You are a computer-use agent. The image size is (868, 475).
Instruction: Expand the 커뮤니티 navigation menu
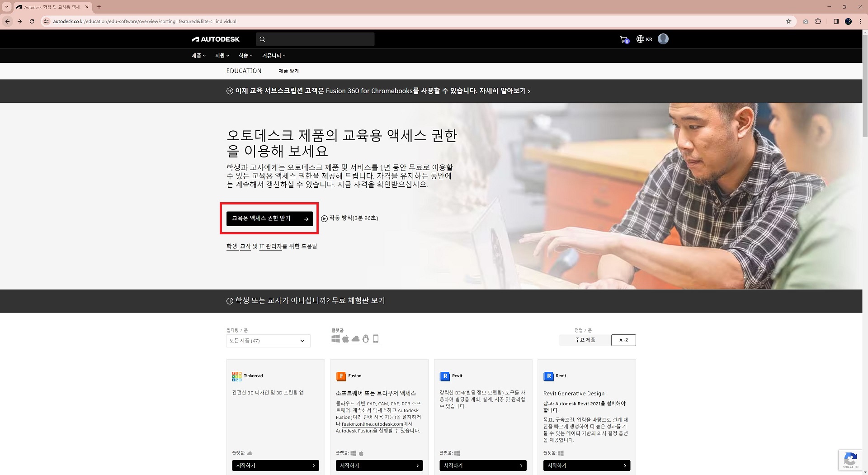pos(274,56)
